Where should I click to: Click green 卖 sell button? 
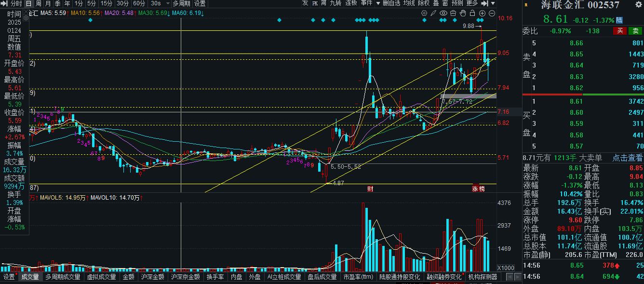point(635,31)
